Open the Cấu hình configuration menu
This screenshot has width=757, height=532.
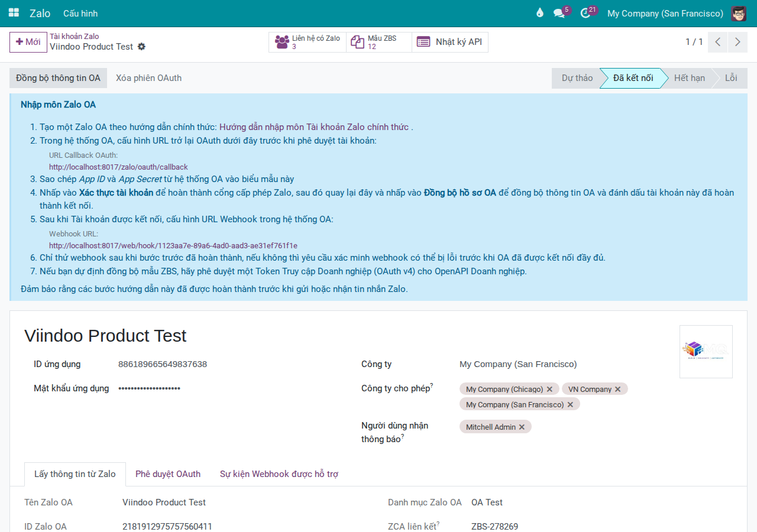point(80,13)
